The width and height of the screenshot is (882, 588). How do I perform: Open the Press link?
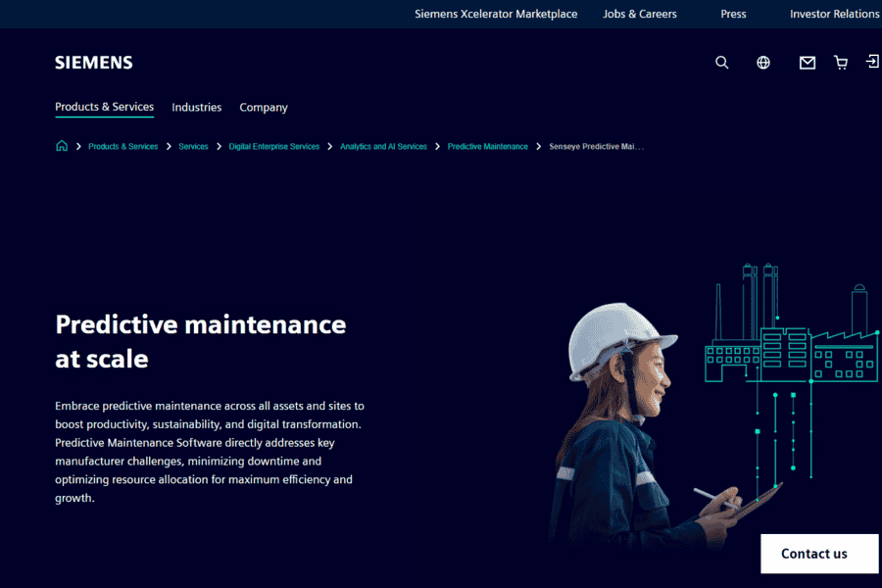(733, 14)
